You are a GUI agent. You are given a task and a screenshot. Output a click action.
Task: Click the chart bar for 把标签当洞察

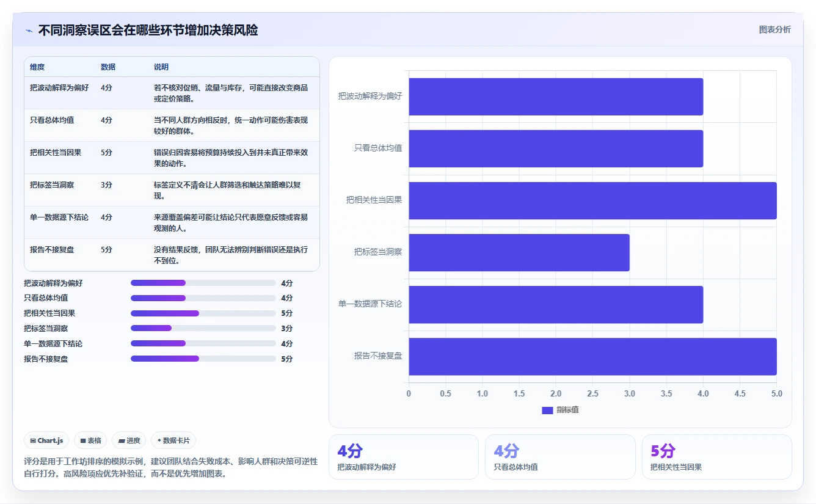pyautogui.click(x=519, y=252)
